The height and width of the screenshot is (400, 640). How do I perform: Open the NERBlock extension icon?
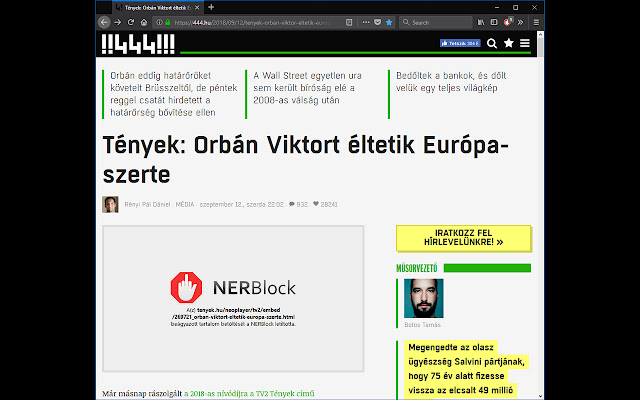coord(508,22)
